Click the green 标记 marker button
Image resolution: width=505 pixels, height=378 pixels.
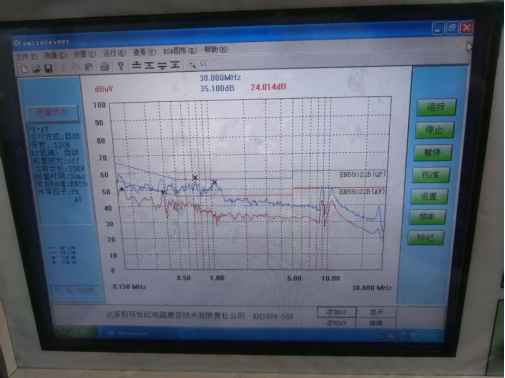point(426,238)
